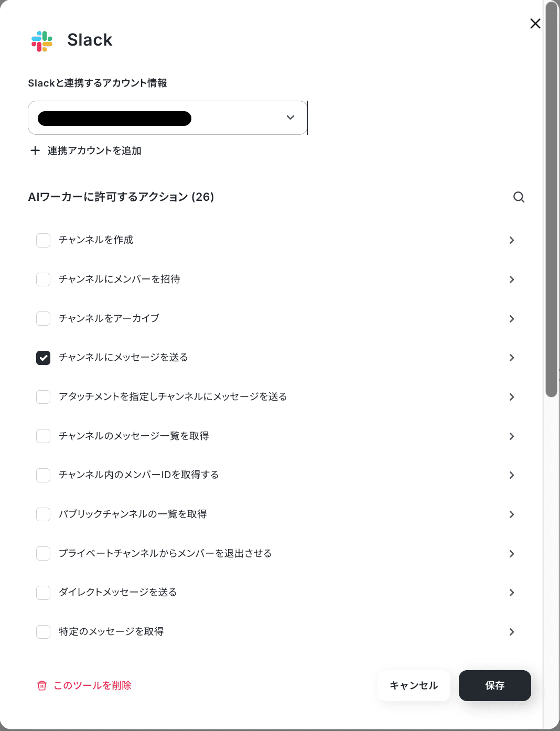Enable ダイレクトメッセージを送る checkbox
This screenshot has width=560, height=731.
pos(43,593)
